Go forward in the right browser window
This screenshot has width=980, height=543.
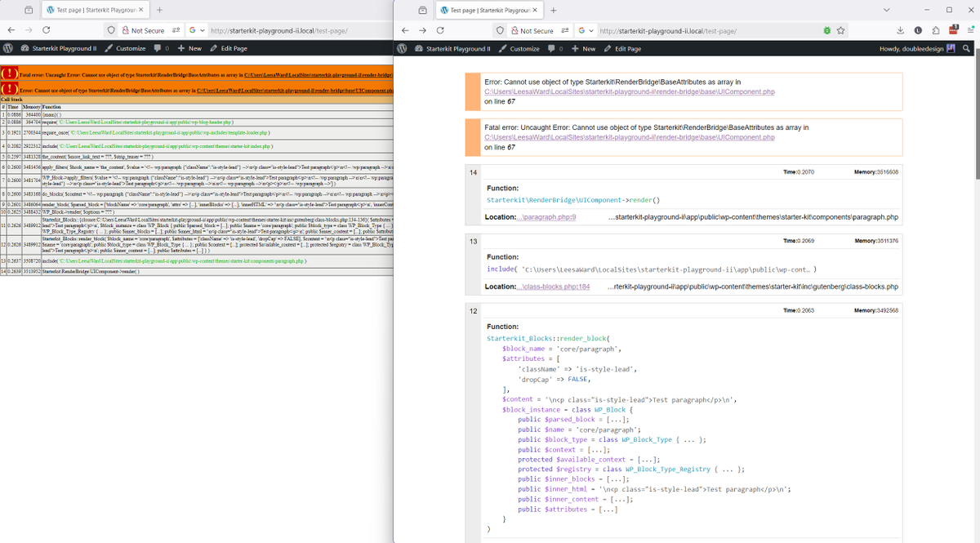tap(422, 30)
